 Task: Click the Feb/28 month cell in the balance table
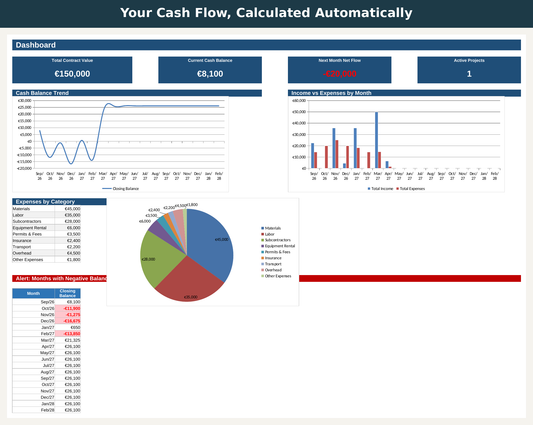coord(33,410)
